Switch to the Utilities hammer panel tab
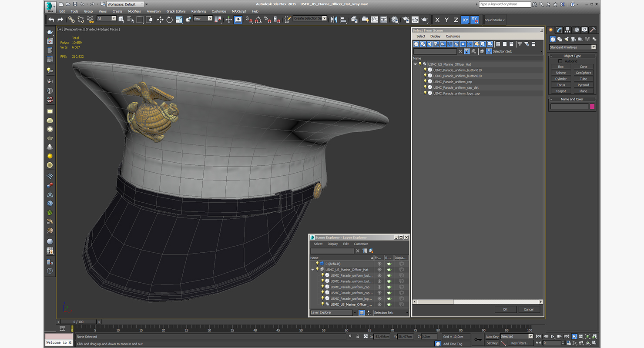The height and width of the screenshot is (348, 644). [593, 30]
